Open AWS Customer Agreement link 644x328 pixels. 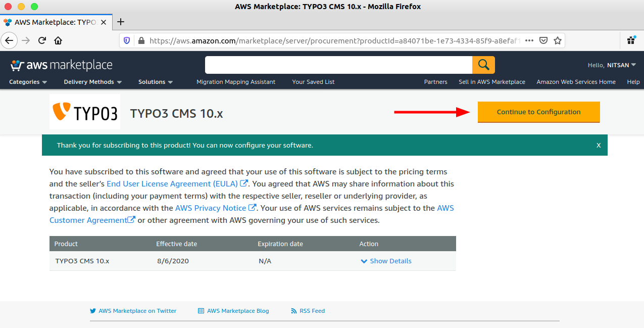click(x=92, y=220)
